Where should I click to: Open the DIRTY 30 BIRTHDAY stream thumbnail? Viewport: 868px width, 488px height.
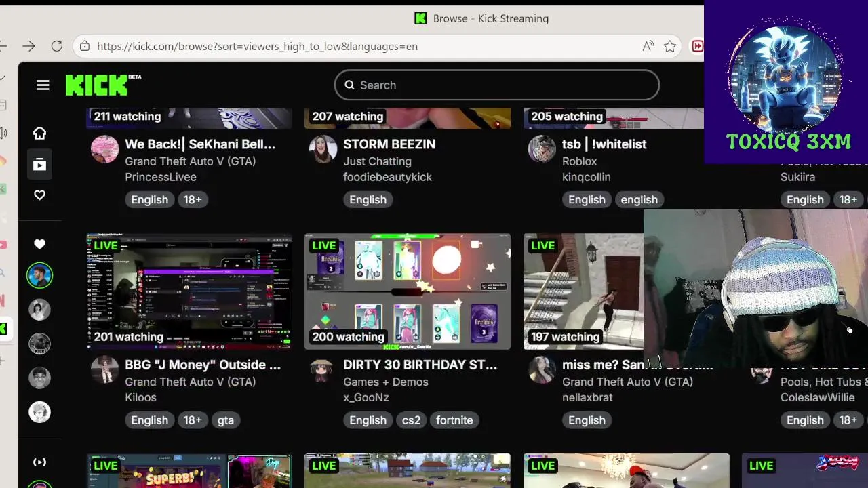click(408, 291)
